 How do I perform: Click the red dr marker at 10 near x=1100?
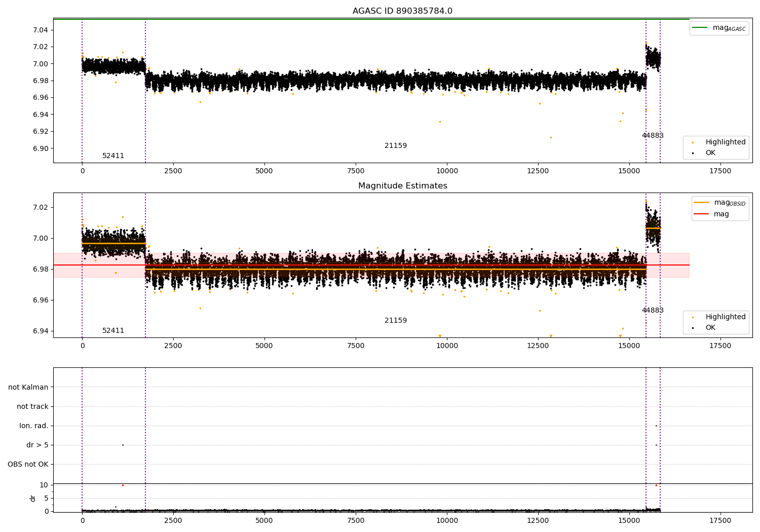123,485
